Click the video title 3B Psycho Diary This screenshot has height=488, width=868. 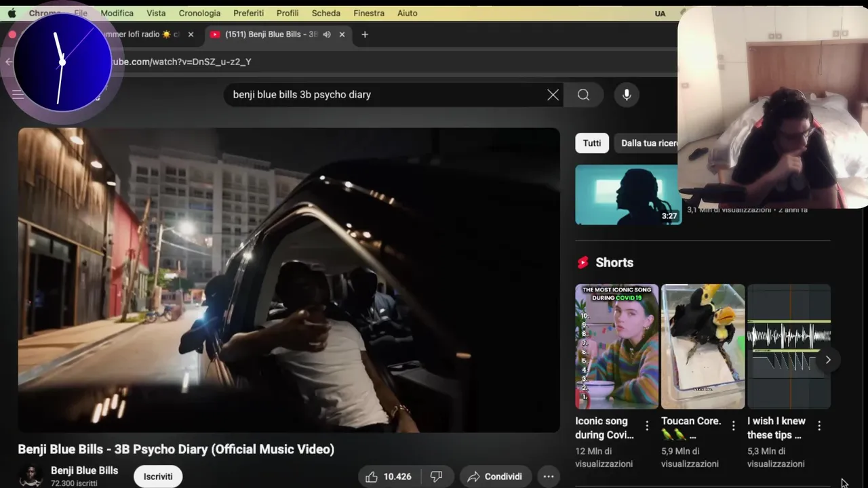176,449
